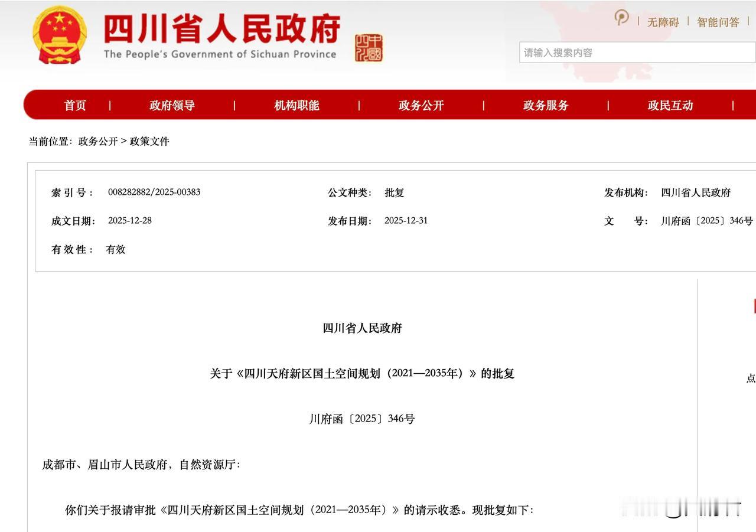The image size is (756, 532).
Task: Select the 首页 navigation item
Action: (x=74, y=105)
